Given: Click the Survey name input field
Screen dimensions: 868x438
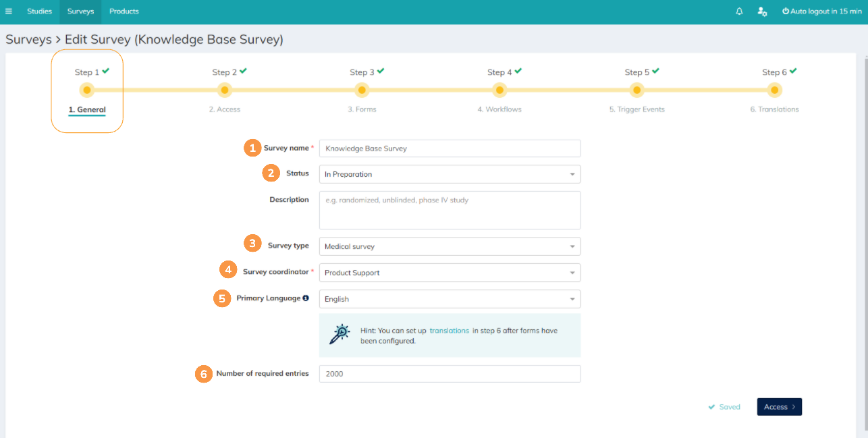Looking at the screenshot, I should click(450, 148).
